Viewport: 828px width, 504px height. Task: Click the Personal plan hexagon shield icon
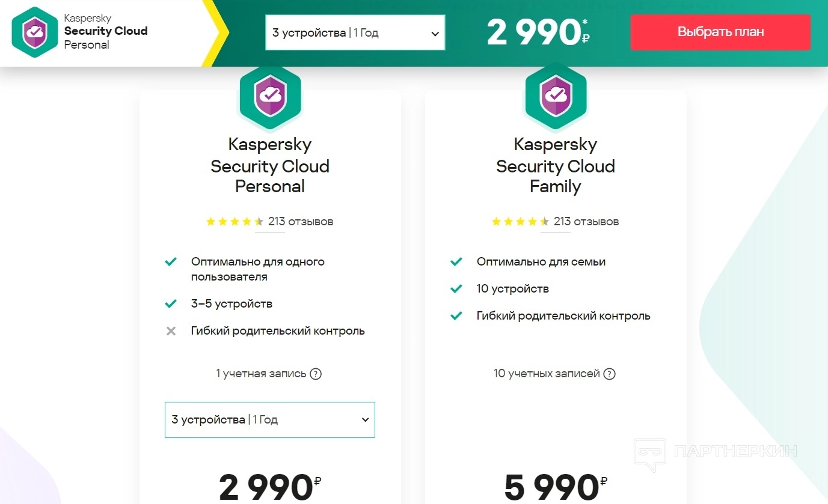pyautogui.click(x=270, y=96)
